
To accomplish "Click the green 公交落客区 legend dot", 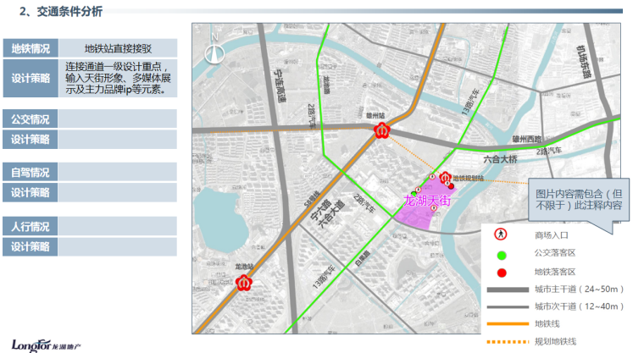I will pos(501,252).
